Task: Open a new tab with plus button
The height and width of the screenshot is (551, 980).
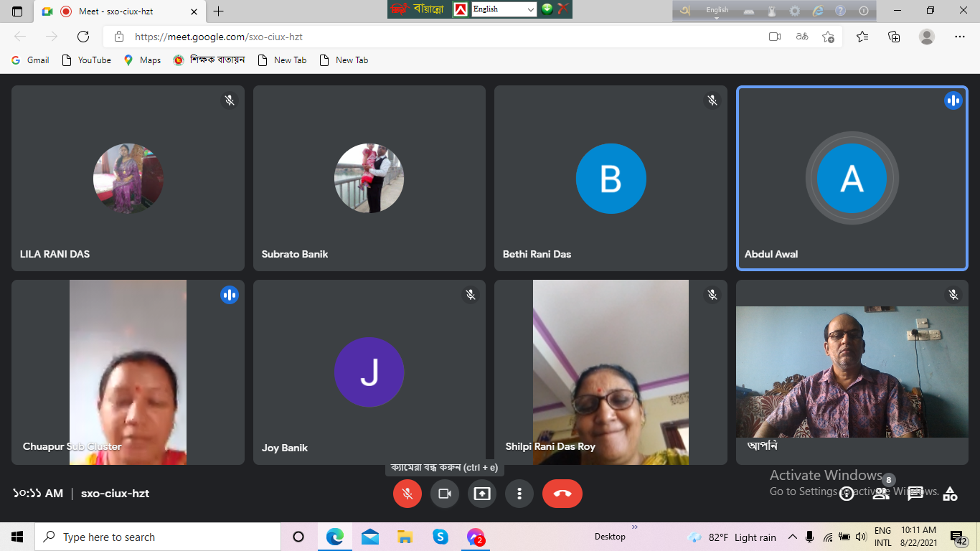Action: [x=219, y=11]
